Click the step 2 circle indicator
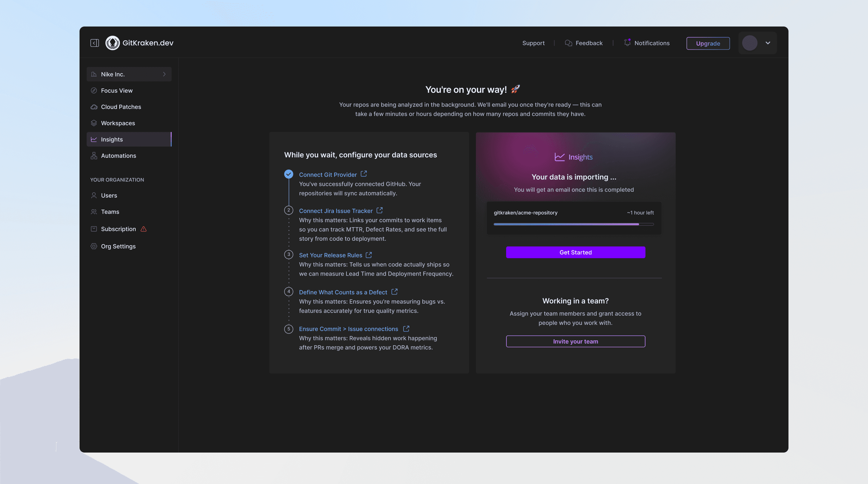 coord(289,210)
